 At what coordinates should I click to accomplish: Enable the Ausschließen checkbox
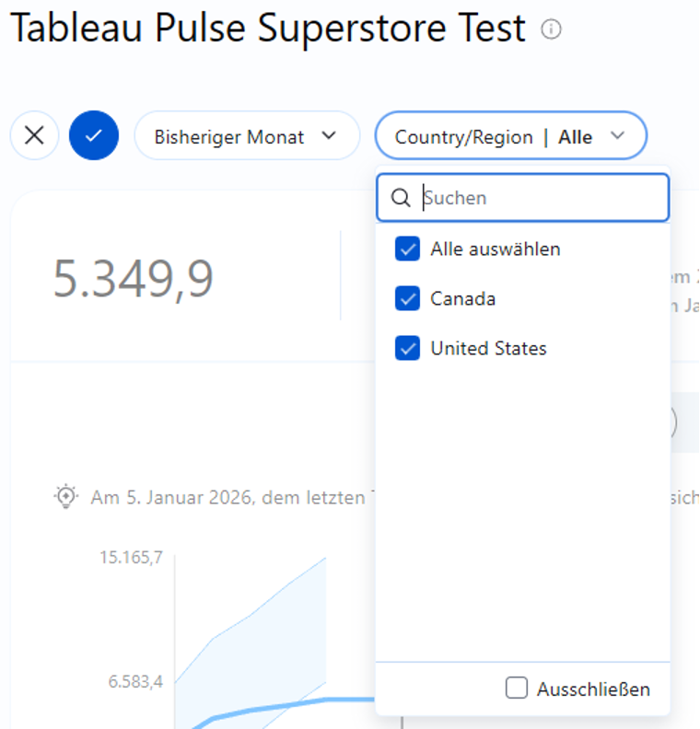(518, 688)
